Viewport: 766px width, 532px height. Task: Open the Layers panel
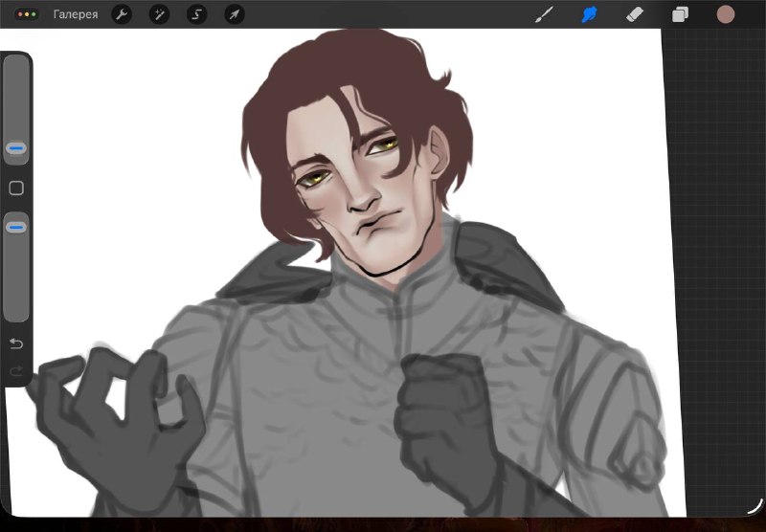coord(680,14)
